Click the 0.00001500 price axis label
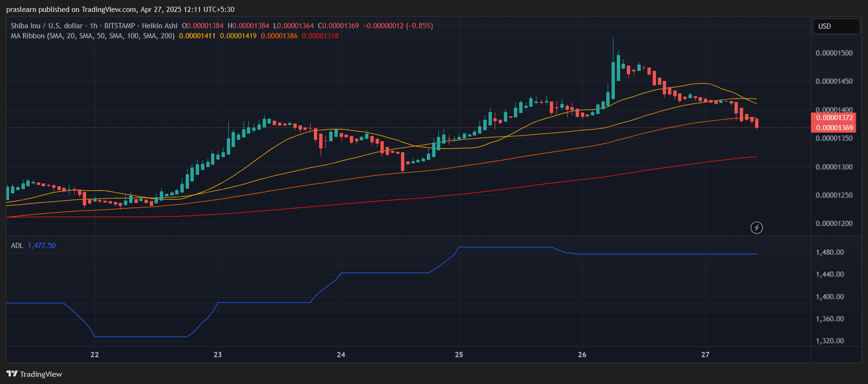The width and height of the screenshot is (868, 384). coord(834,53)
